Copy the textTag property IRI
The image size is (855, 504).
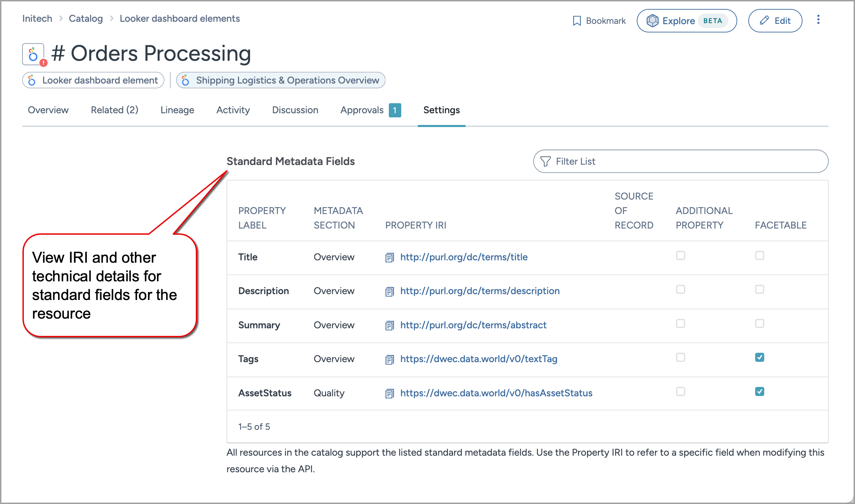pos(390,359)
